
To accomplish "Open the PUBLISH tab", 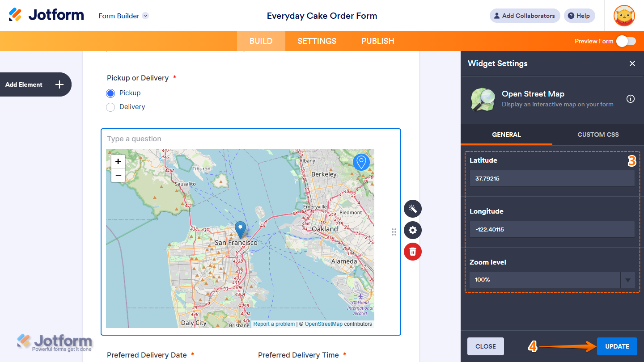I will 377,41.
